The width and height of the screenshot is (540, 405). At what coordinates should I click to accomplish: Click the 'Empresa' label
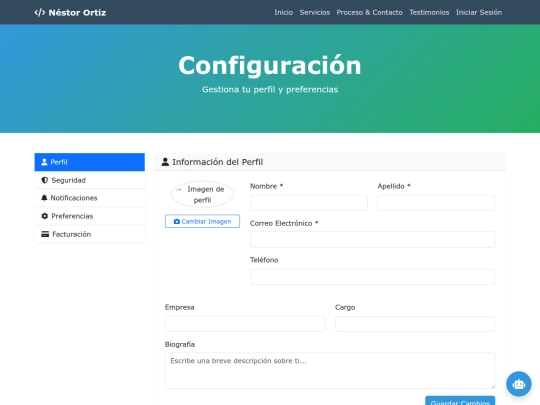pos(179,307)
